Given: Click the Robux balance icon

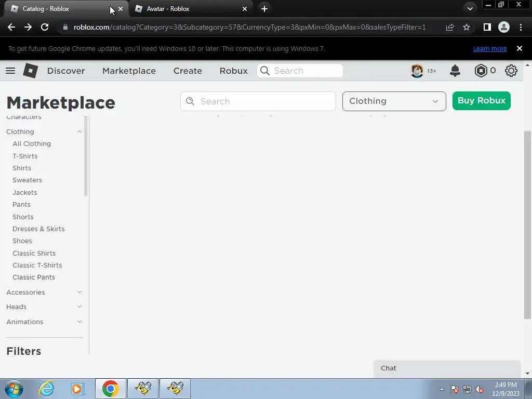Looking at the screenshot, I should tap(481, 71).
